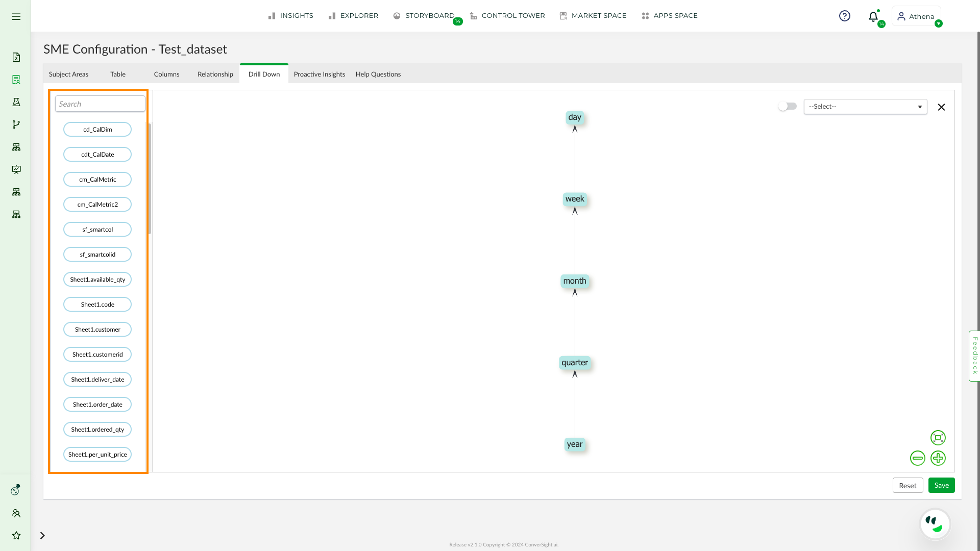Open MARKET SPACE in the top navigation
Image resolution: width=980 pixels, height=551 pixels.
(593, 16)
